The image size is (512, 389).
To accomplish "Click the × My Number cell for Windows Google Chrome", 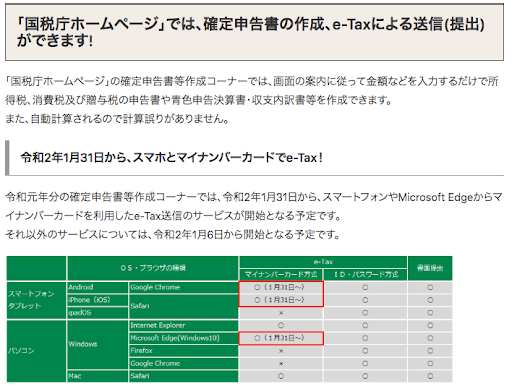I will click(281, 363).
